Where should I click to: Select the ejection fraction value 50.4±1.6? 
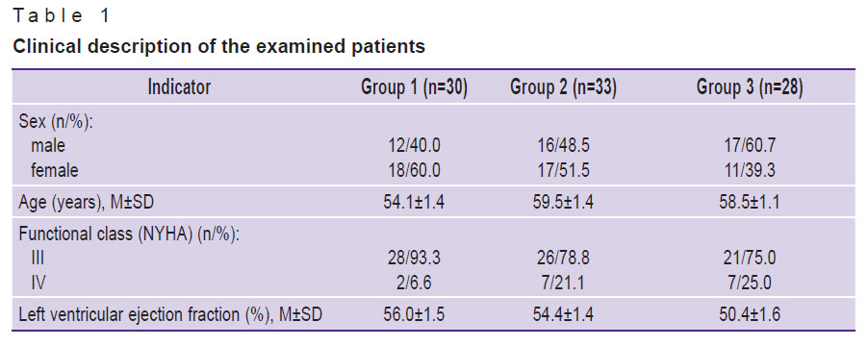tap(749, 315)
